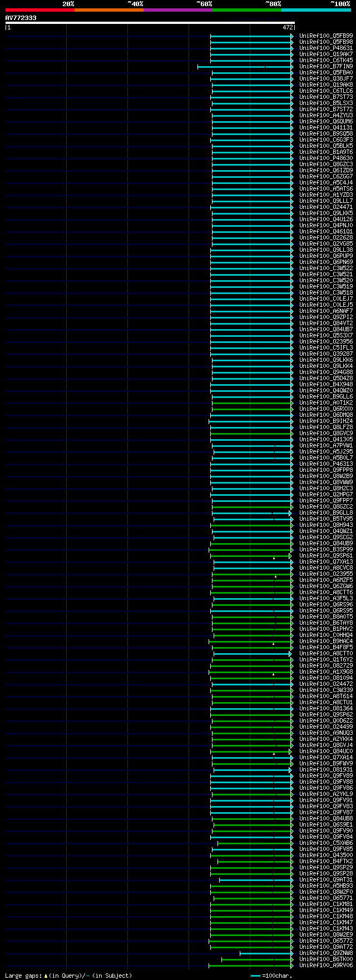
Task: Open hit UniRef100_Q9FPP8
Action: (326, 470)
